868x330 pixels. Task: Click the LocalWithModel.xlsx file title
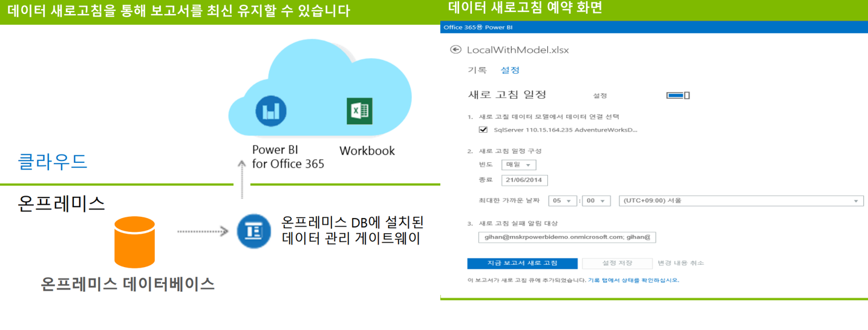point(518,50)
